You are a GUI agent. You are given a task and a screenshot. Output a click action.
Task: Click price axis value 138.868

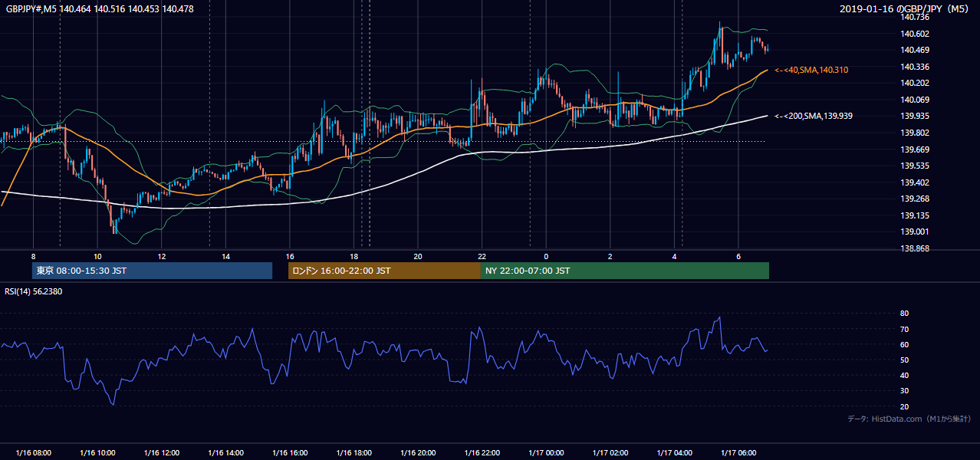[916, 248]
